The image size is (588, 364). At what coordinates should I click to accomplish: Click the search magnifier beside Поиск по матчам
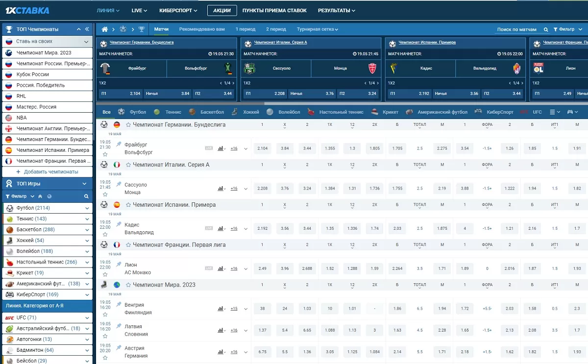click(x=546, y=29)
